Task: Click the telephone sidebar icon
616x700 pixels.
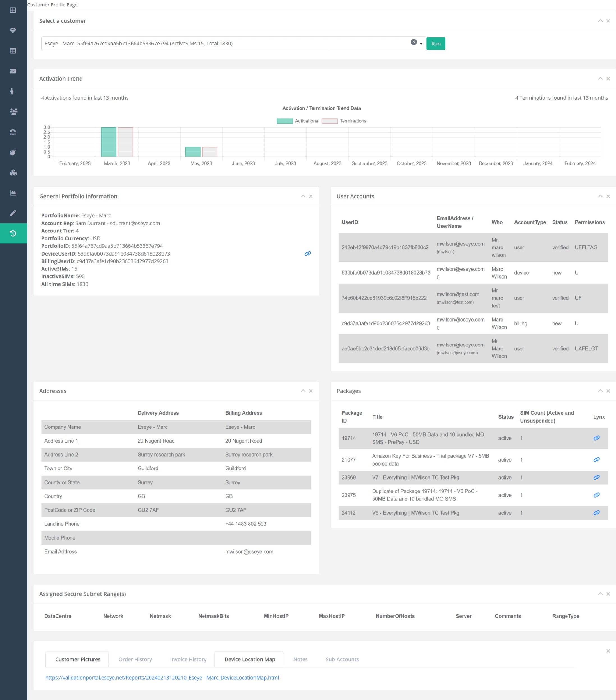Action: (x=13, y=132)
